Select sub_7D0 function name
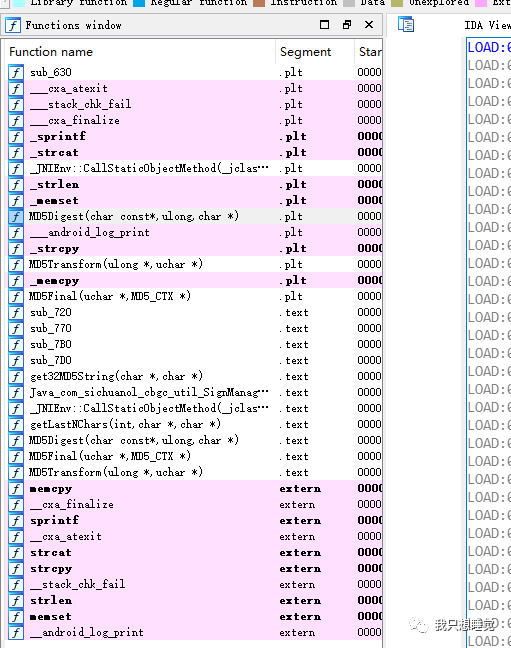Image resolution: width=511 pixels, height=648 pixels. [50, 360]
